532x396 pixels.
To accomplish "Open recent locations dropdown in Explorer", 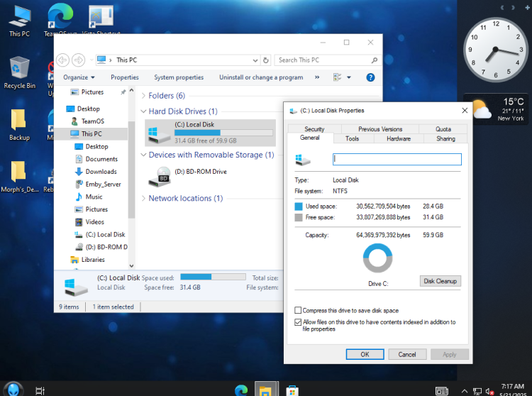I will point(92,60).
